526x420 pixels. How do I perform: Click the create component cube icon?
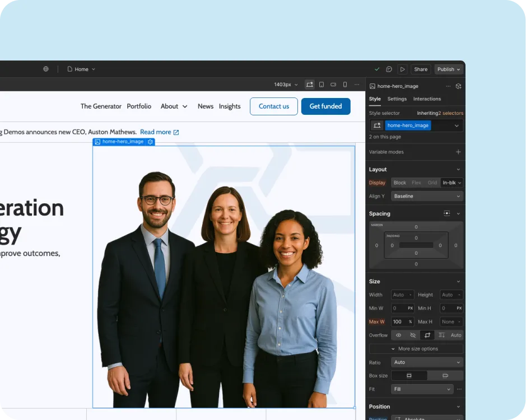(x=459, y=86)
